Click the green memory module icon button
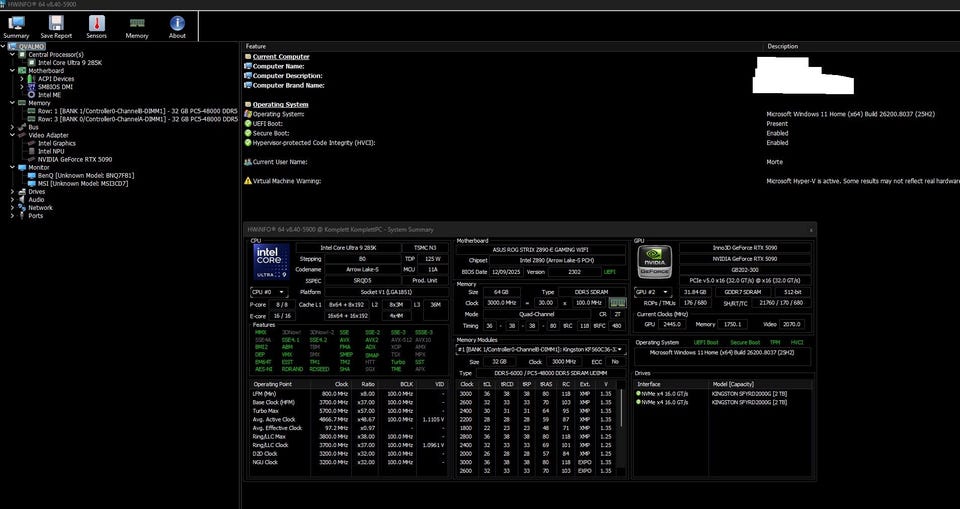Image resolution: width=960 pixels, height=509 pixels. [618, 303]
